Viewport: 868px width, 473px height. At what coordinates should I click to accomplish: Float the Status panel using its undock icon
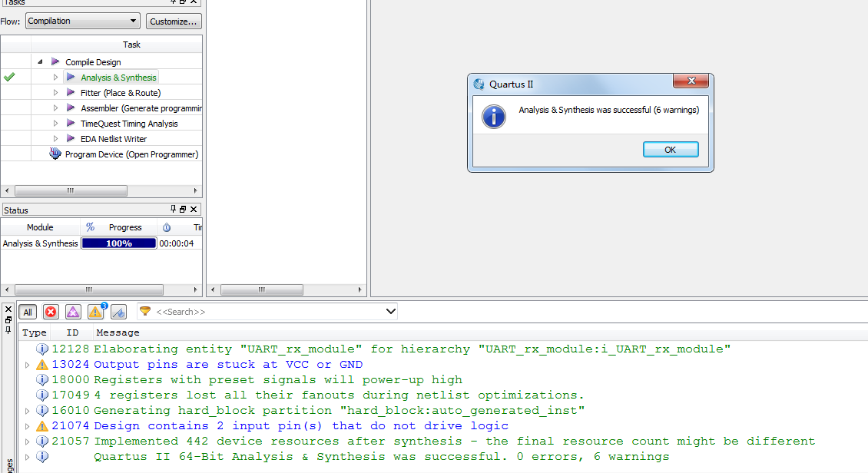(x=183, y=210)
